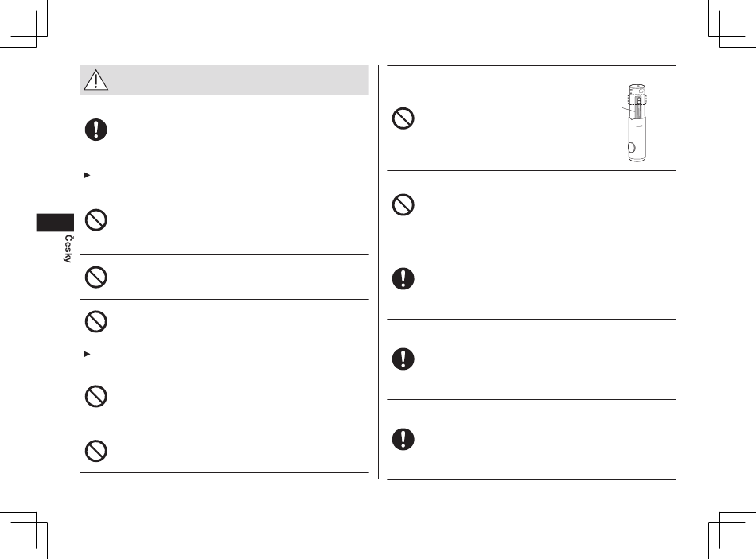Select the Česky language side label
Screen dimensions: 756x559
(68, 249)
